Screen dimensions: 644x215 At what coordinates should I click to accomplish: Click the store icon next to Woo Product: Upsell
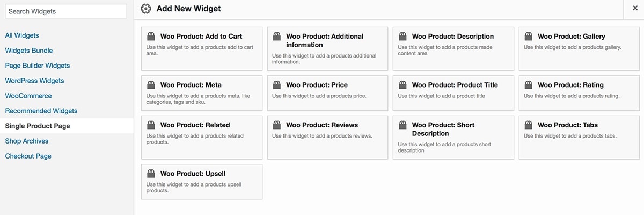151,174
